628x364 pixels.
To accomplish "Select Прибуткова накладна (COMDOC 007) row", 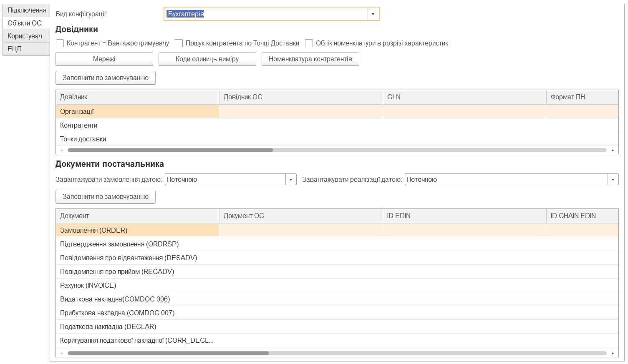I will click(337, 313).
